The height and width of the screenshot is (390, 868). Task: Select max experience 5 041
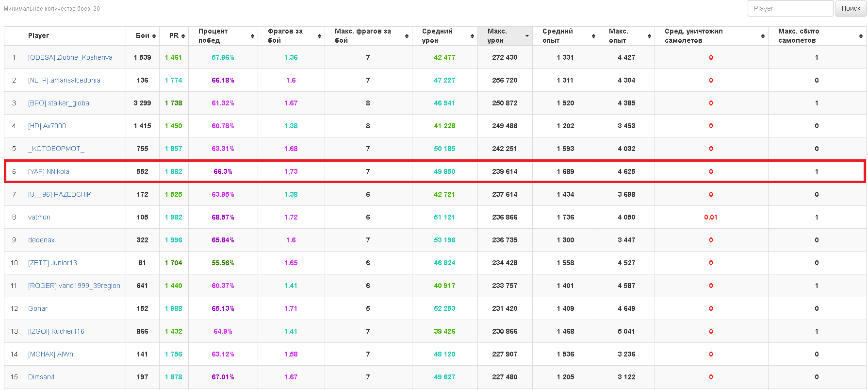[626, 331]
